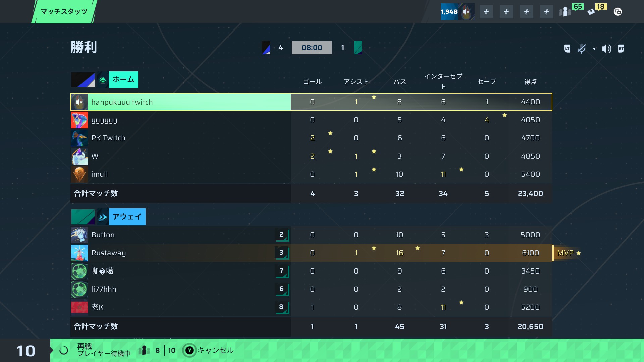644x362 pixels.
Task: Add a party member in the fourth plus slot
Action: pos(547,12)
